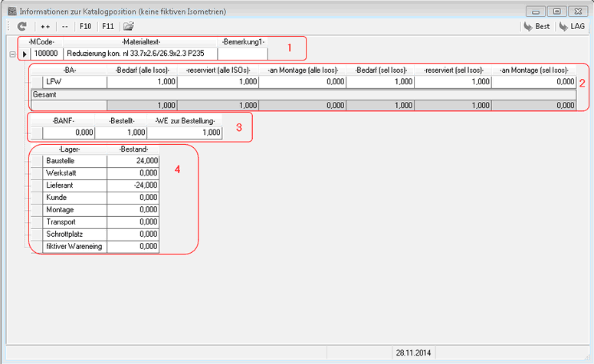Click the LAG button in the toolbar
594x364 pixels.
[x=572, y=26]
